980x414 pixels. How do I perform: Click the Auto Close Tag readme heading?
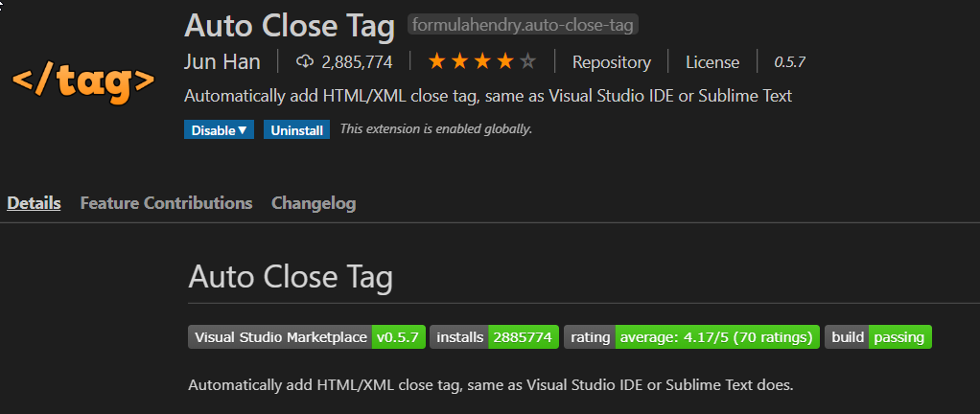291,277
